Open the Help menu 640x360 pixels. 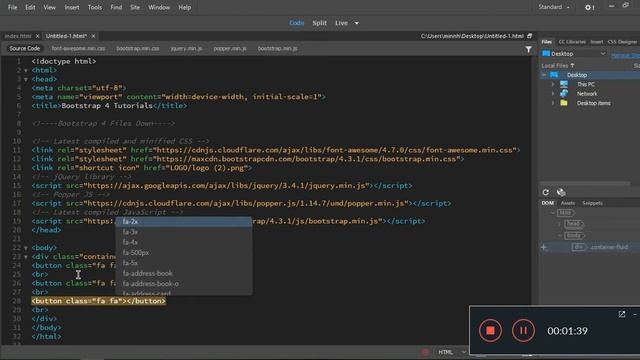pyautogui.click(x=184, y=7)
